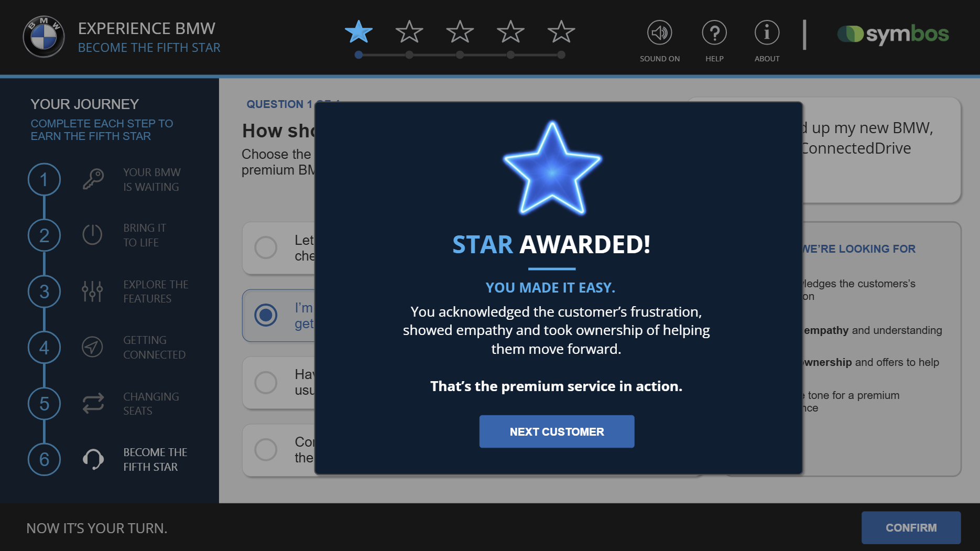Select journey step number 4 circle

44,348
